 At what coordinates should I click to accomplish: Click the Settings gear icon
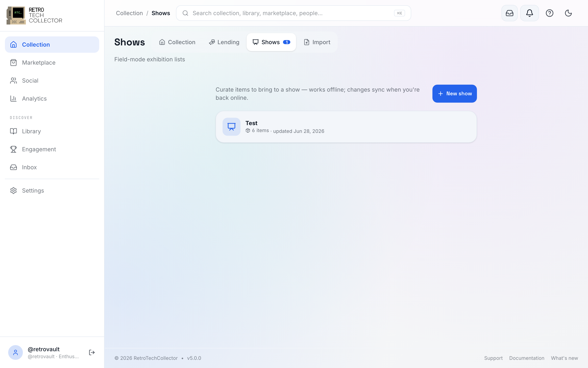tap(13, 191)
